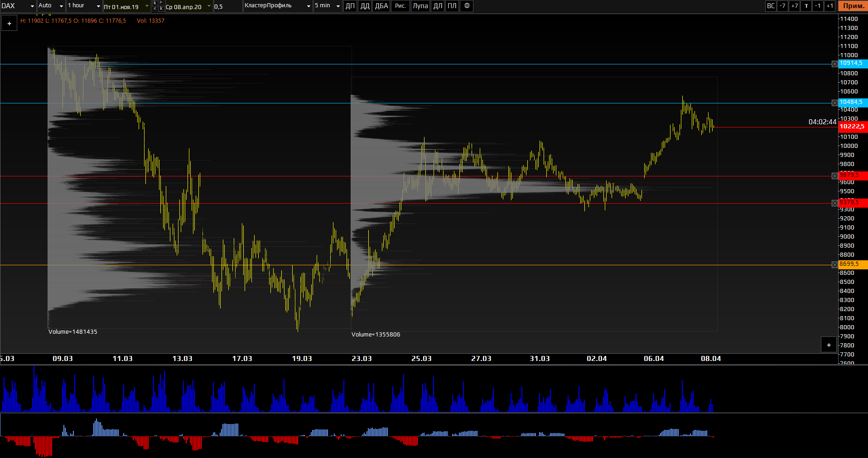Click the ДП toolbar button
868x458 pixels.
(x=350, y=6)
